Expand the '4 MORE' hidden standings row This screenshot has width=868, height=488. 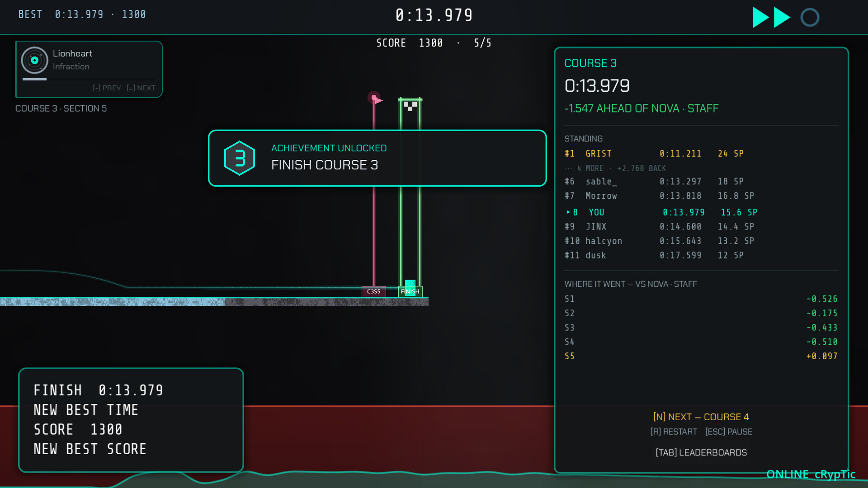[x=615, y=168]
